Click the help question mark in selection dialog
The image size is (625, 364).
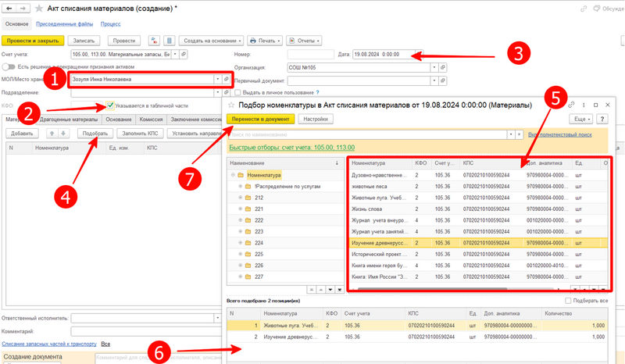point(601,119)
